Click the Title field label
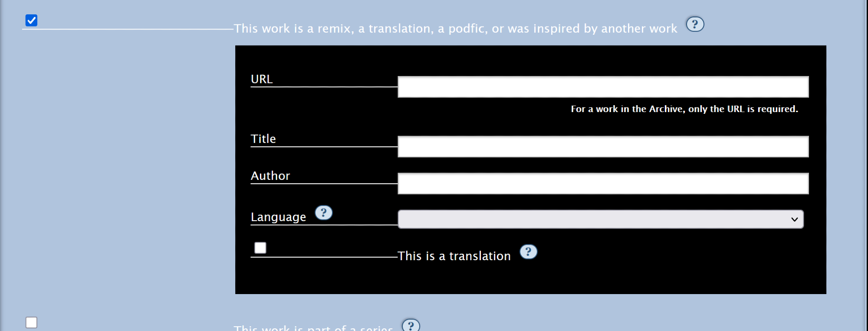Screen dimensions: 868x331 click(x=263, y=139)
